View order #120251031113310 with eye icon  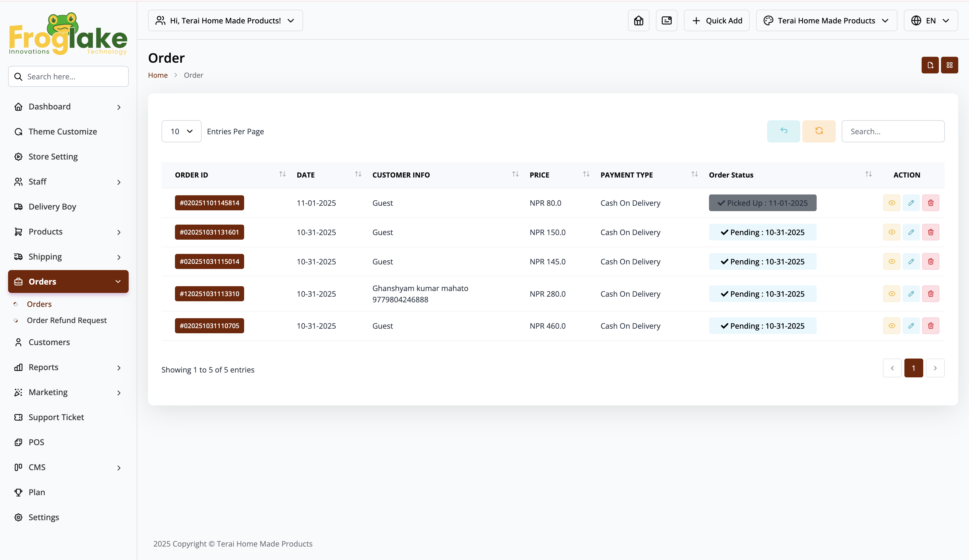(891, 294)
